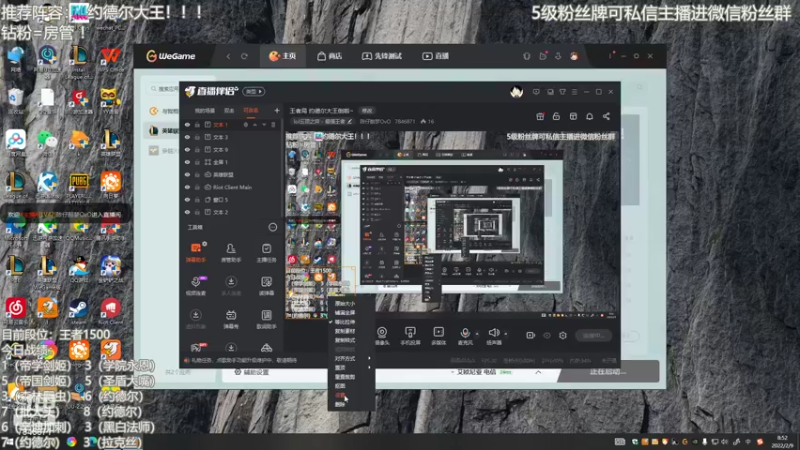
Task: Toggle visibility of the Riot Client Main layer
Action: (x=187, y=187)
